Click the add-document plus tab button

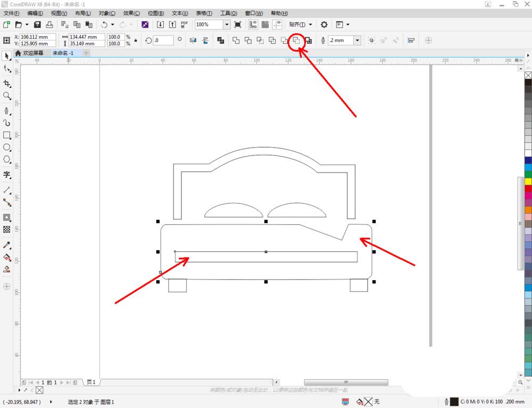tap(86, 53)
